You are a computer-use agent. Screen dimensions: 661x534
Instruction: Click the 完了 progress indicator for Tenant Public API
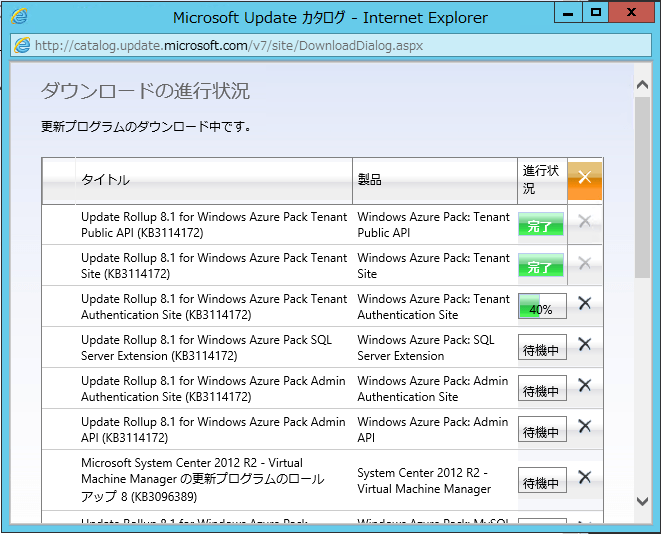541,224
